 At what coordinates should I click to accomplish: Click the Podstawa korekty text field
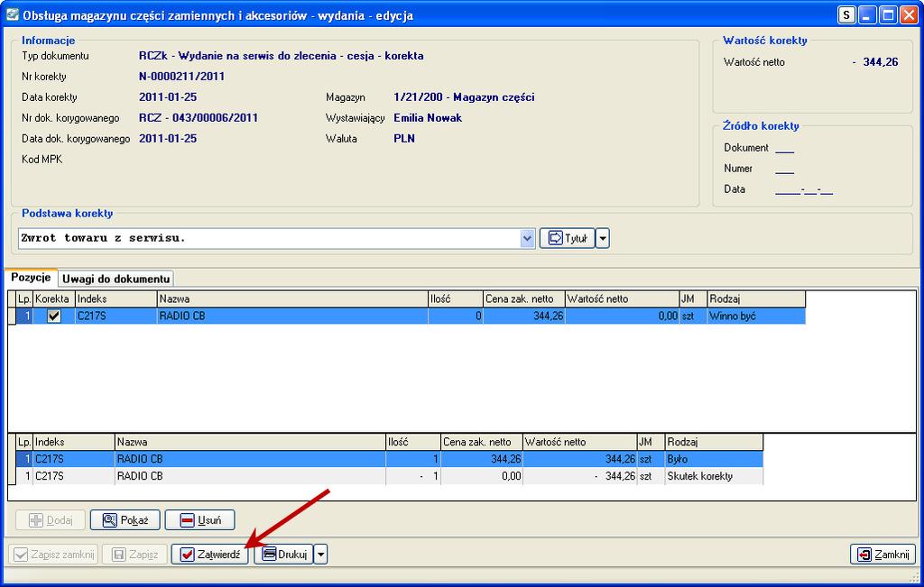point(269,238)
